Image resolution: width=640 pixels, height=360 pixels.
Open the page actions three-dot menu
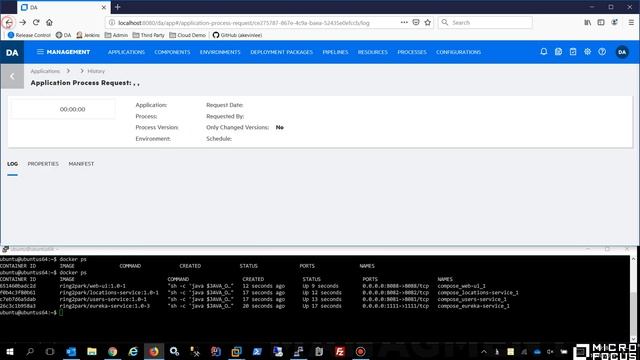[404, 22]
